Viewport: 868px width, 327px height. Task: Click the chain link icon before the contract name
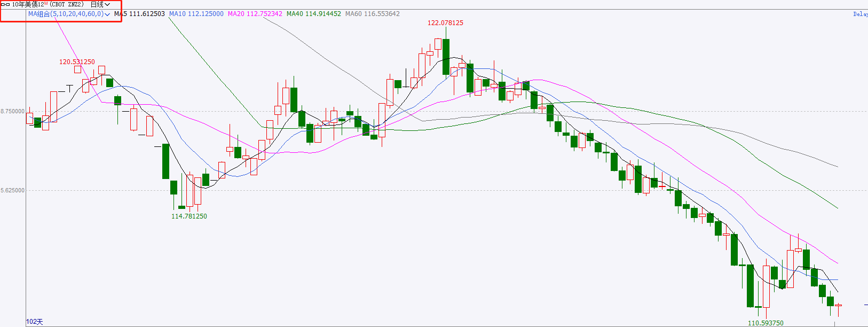pos(5,4)
